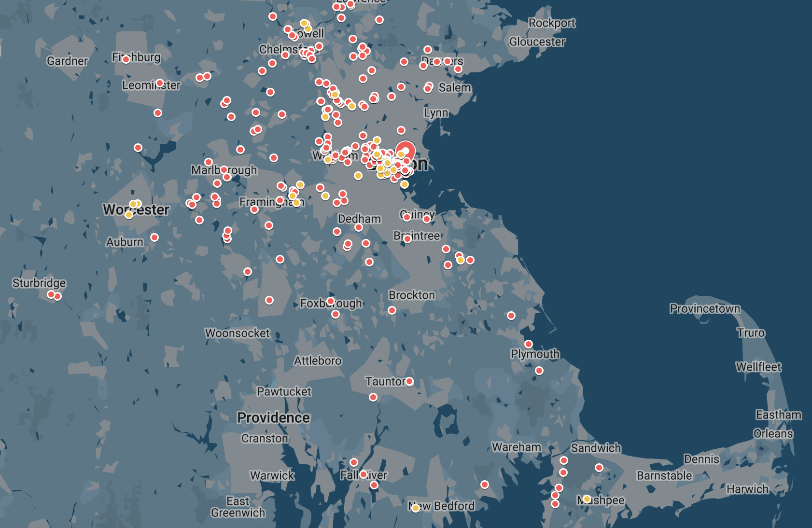Viewport: 812px width, 528px height.
Task: Select yellow marker beside New Bedford label
Action: pos(415,508)
